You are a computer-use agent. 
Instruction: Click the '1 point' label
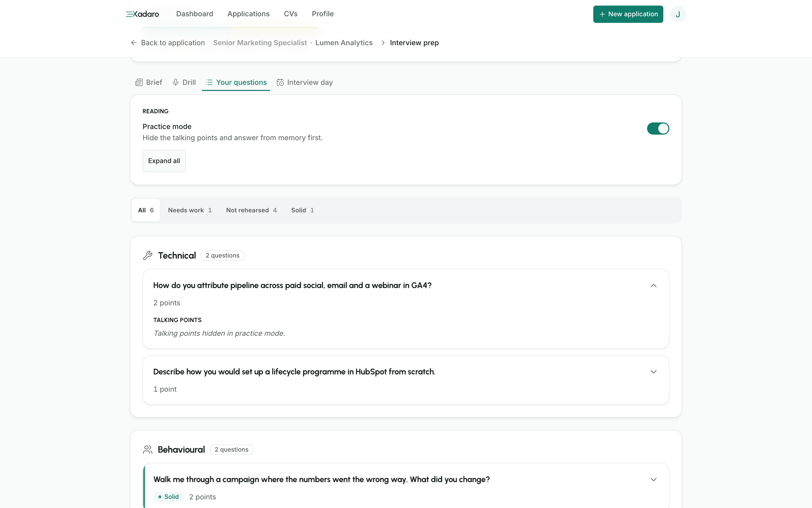pyautogui.click(x=165, y=389)
